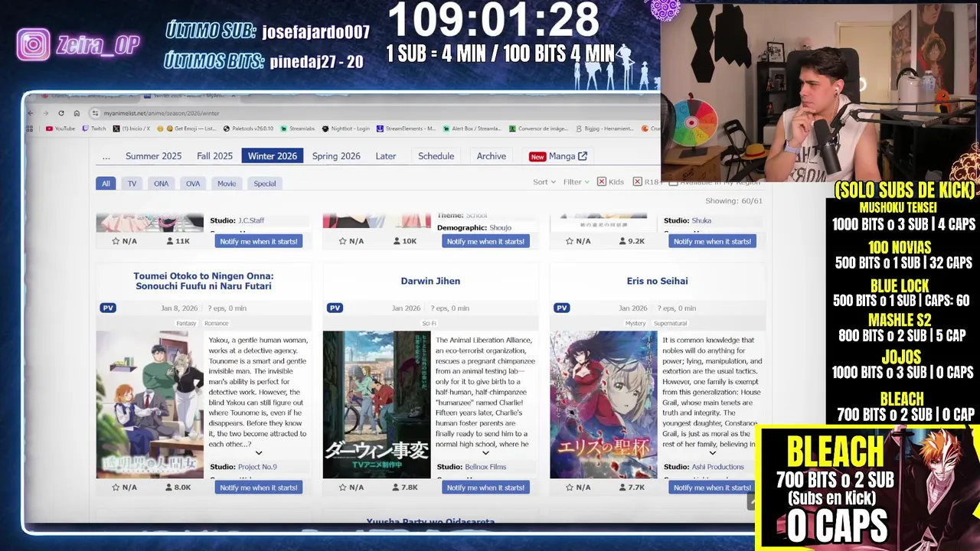The height and width of the screenshot is (551, 980).
Task: Open the site info icon in the address bar
Action: pos(95,113)
